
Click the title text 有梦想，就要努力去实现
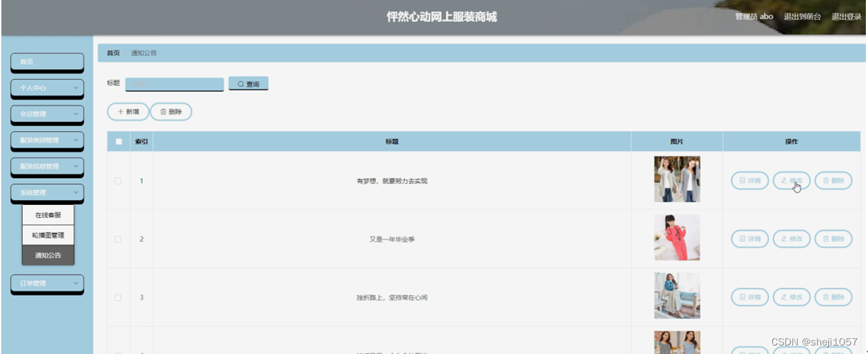tap(392, 181)
